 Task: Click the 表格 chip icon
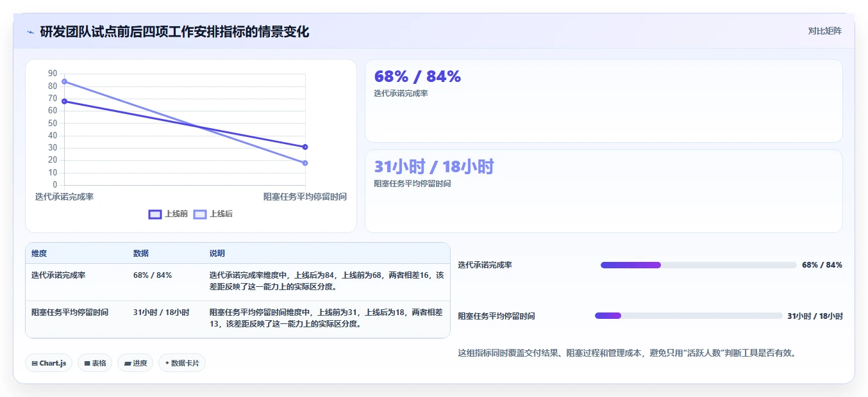[x=87, y=363]
